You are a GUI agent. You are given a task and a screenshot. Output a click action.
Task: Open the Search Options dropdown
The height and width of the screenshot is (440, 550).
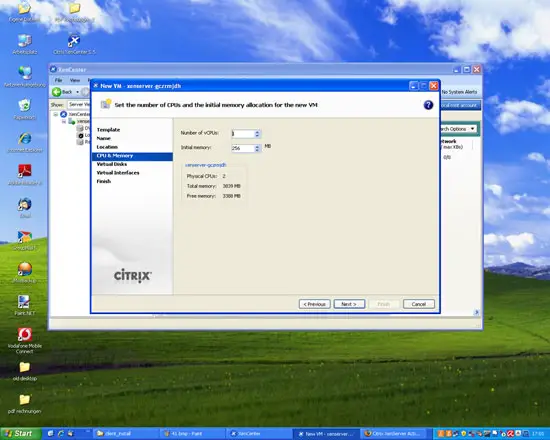(x=458, y=129)
